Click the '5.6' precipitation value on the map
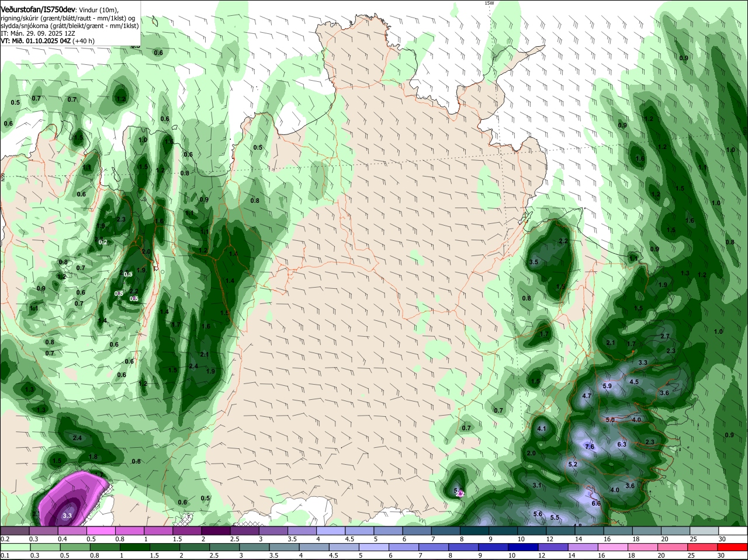 pyautogui.click(x=538, y=514)
